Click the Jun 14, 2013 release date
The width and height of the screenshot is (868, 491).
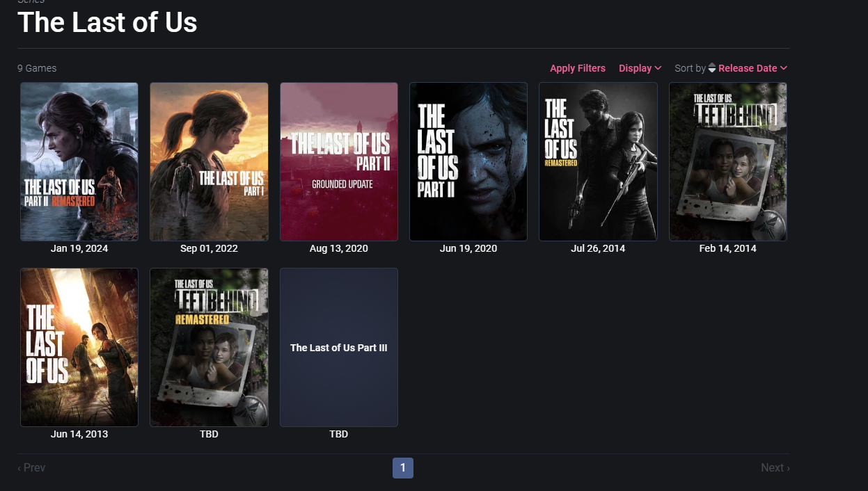79,434
